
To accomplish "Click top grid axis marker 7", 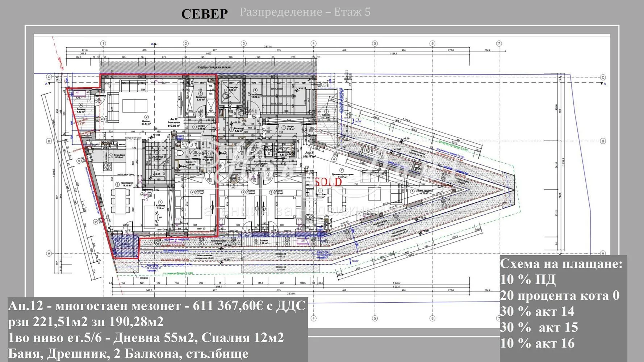I will coord(499,43).
